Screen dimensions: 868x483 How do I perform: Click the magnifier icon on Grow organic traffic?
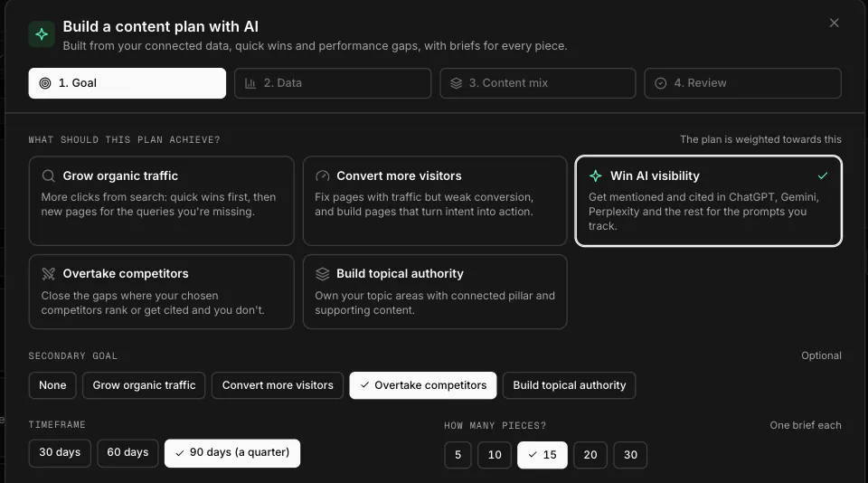pos(48,176)
